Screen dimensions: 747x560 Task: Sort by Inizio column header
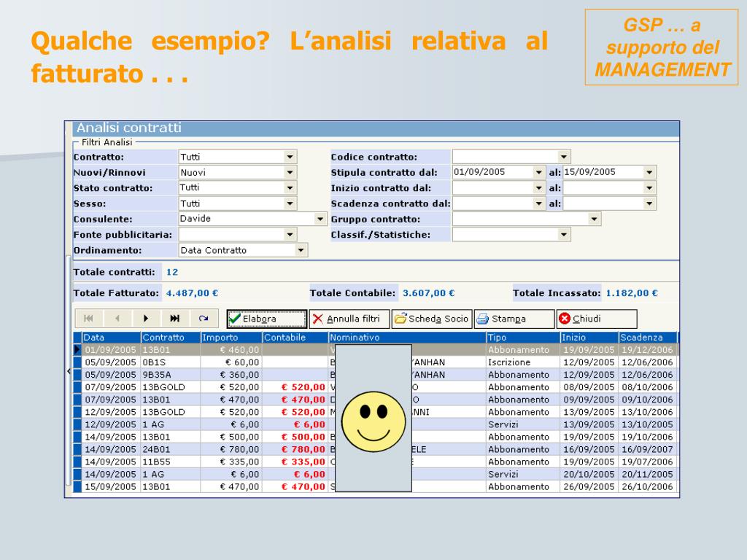tap(589, 337)
